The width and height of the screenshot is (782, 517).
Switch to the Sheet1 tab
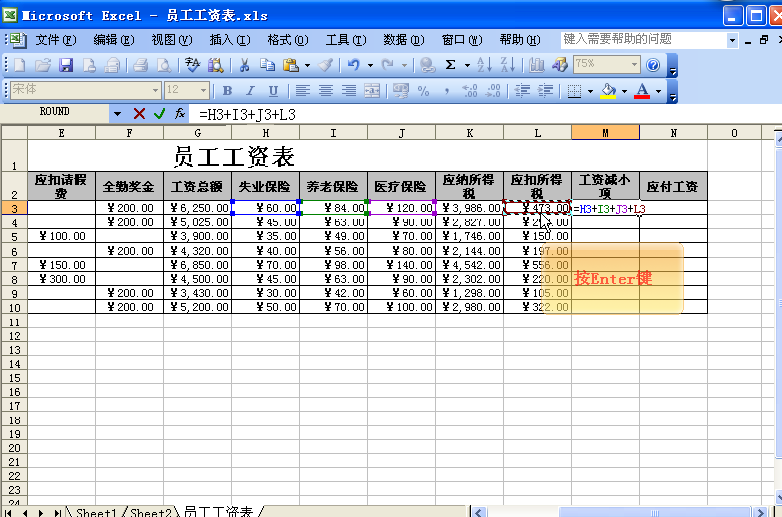(96, 512)
